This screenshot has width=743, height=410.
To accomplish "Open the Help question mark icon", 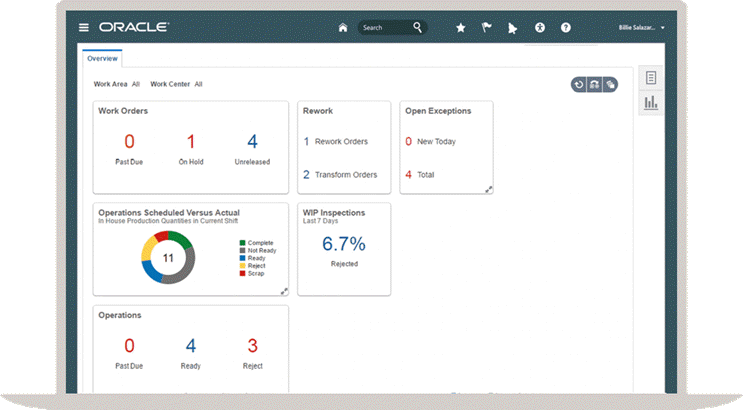I will pos(566,28).
